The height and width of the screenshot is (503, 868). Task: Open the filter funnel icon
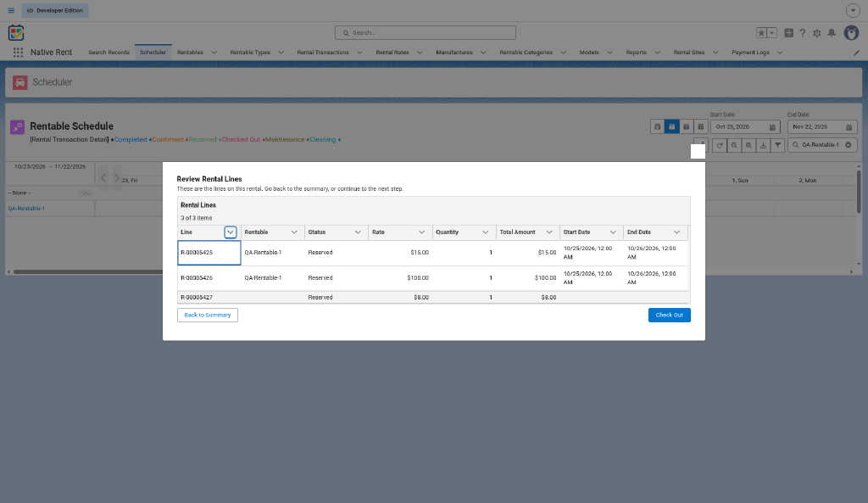(778, 145)
